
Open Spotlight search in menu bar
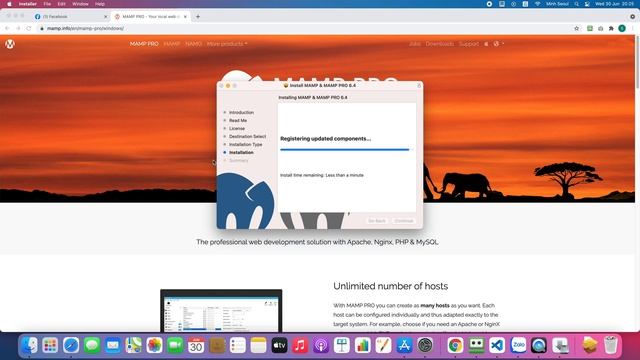[576, 4]
